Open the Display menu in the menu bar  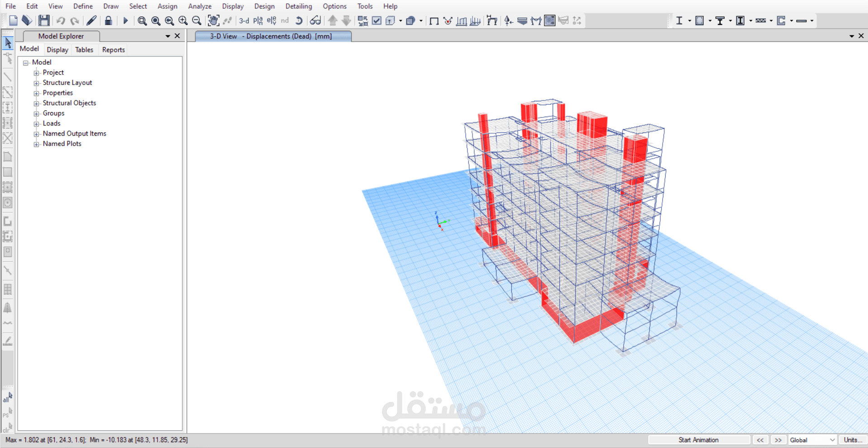pyautogui.click(x=233, y=6)
